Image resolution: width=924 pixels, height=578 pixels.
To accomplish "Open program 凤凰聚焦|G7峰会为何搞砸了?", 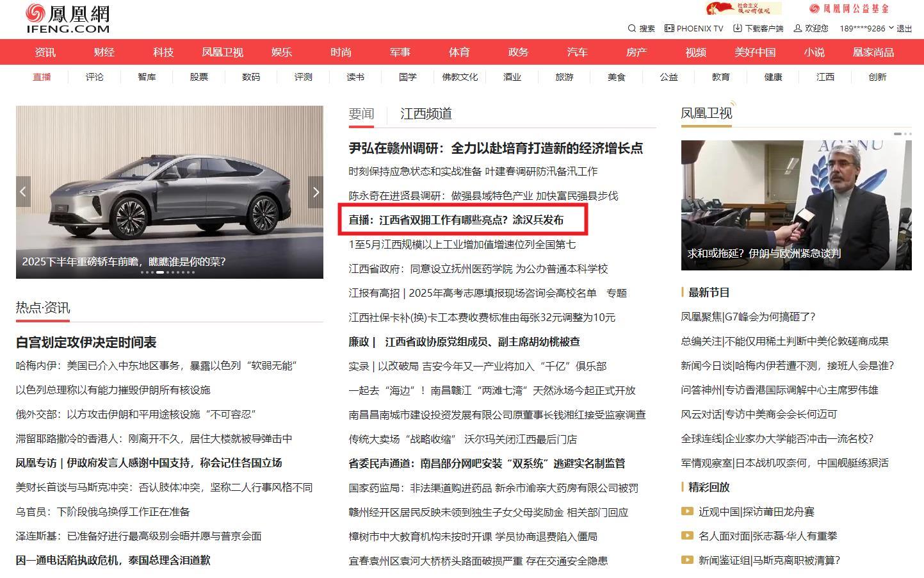I will 749,317.
